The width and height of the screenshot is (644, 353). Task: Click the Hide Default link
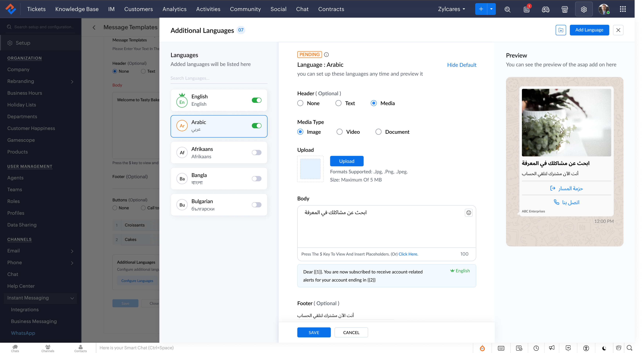(x=461, y=65)
